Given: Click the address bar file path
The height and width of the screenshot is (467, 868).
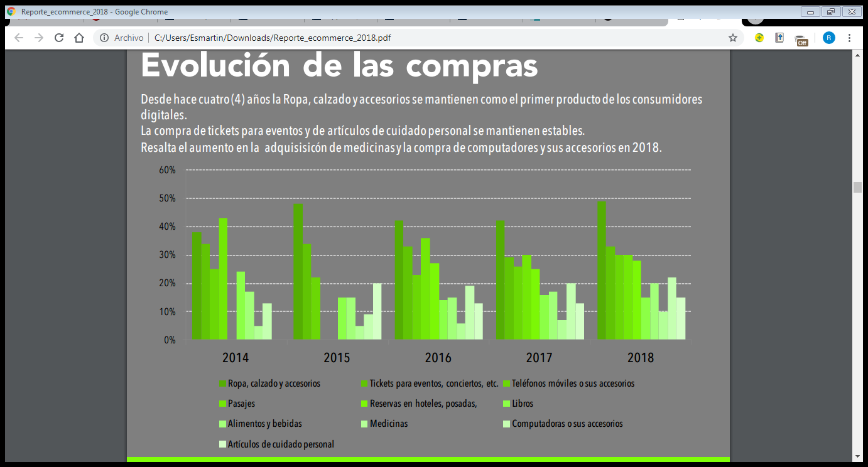Looking at the screenshot, I should [x=273, y=38].
